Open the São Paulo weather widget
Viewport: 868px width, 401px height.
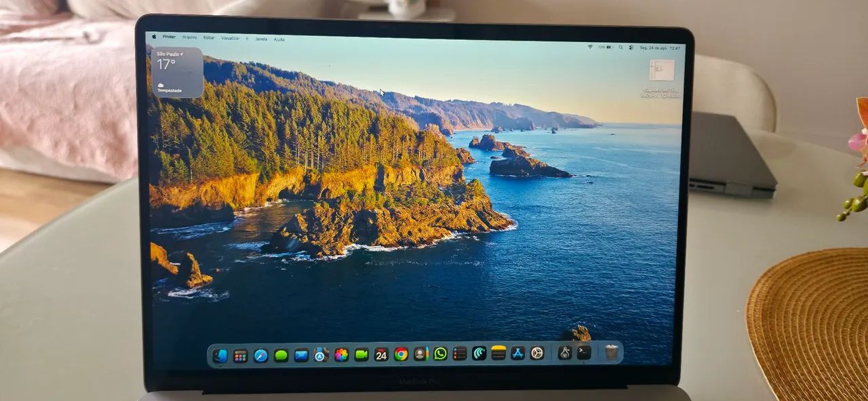coord(178,73)
